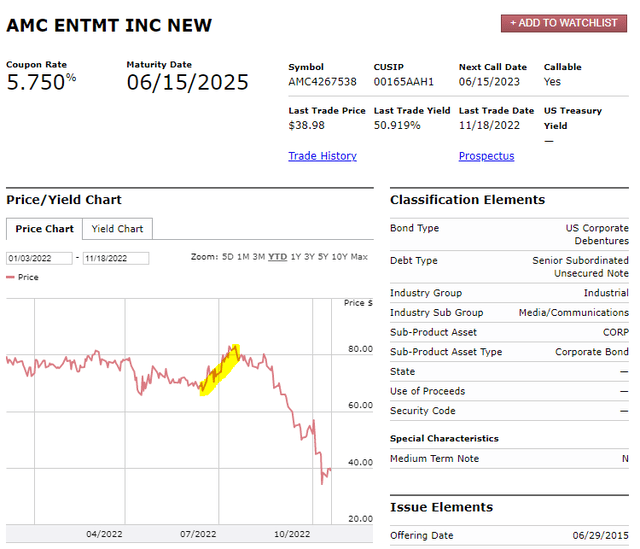Screen dimensions: 640x549
Task: Click the Price/Yield Chart heading
Action: coord(64,200)
